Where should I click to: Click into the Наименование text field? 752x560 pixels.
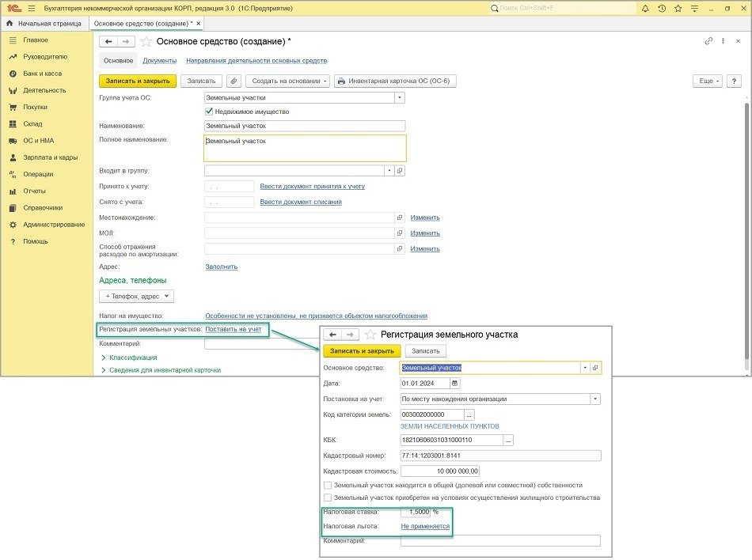(x=304, y=126)
